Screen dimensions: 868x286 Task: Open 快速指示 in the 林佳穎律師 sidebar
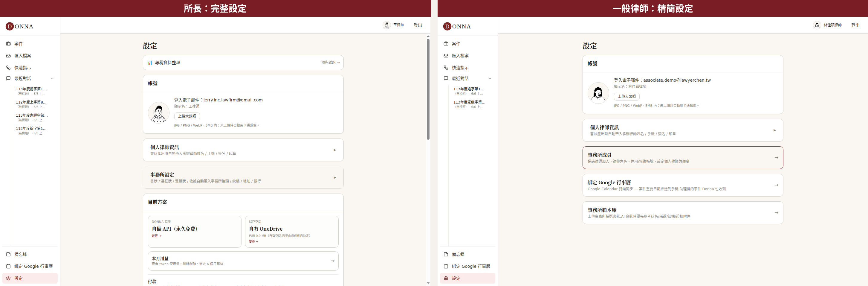pyautogui.click(x=468, y=68)
